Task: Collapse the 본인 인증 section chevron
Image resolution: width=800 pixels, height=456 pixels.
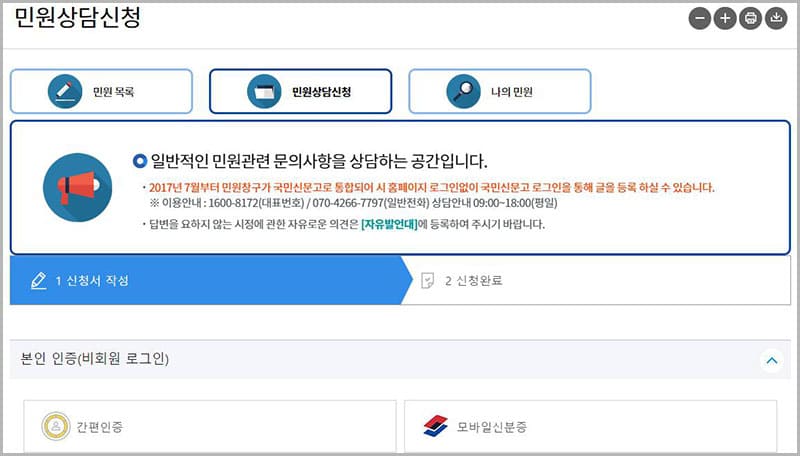Action: click(770, 359)
